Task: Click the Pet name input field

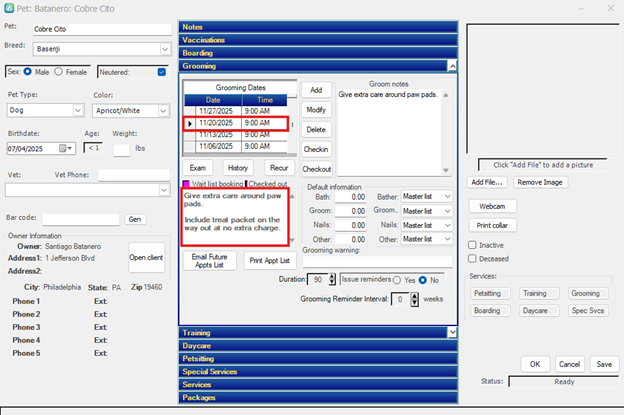Action: coord(102,29)
